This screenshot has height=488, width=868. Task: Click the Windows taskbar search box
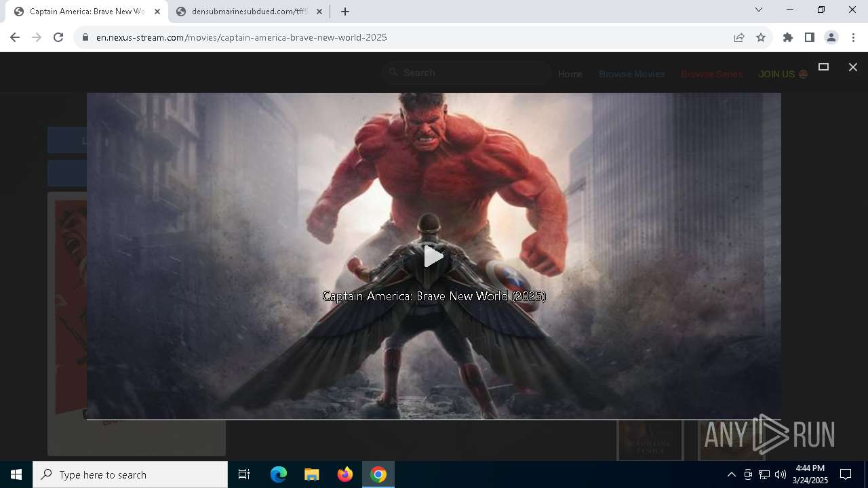pos(130,474)
